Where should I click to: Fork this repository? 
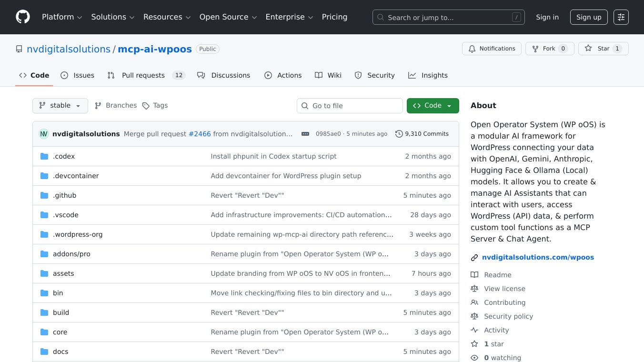click(x=549, y=49)
